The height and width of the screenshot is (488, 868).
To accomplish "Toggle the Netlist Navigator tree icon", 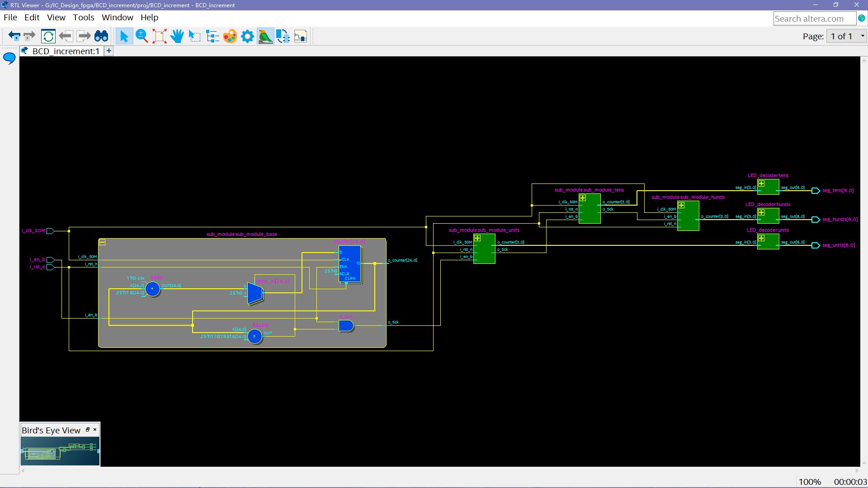I will [212, 36].
